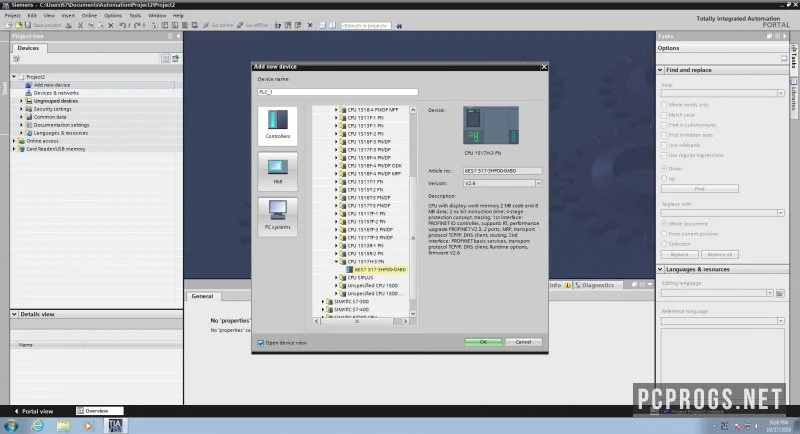800x434 pixels.
Task: Open TIA Portal from Windows taskbar
Action: [x=115, y=426]
